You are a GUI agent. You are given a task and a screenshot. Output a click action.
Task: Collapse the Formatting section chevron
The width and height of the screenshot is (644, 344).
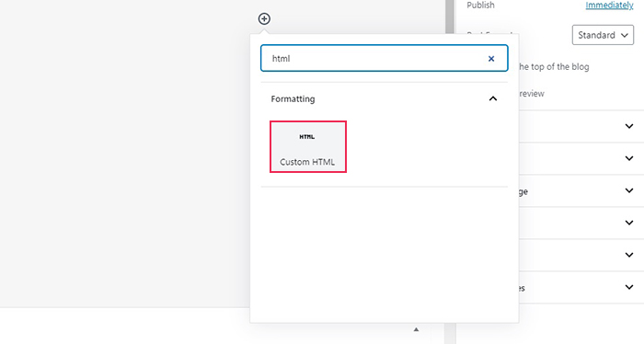(493, 98)
